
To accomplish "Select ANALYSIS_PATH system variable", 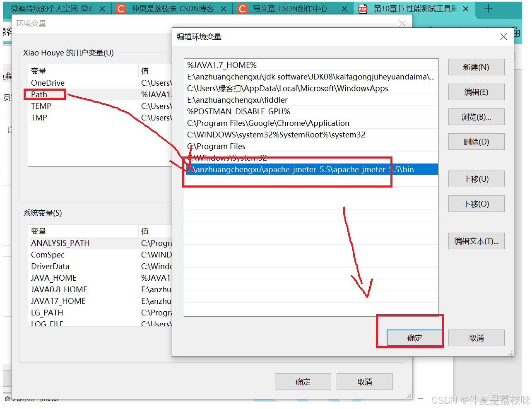I will pos(100,243).
